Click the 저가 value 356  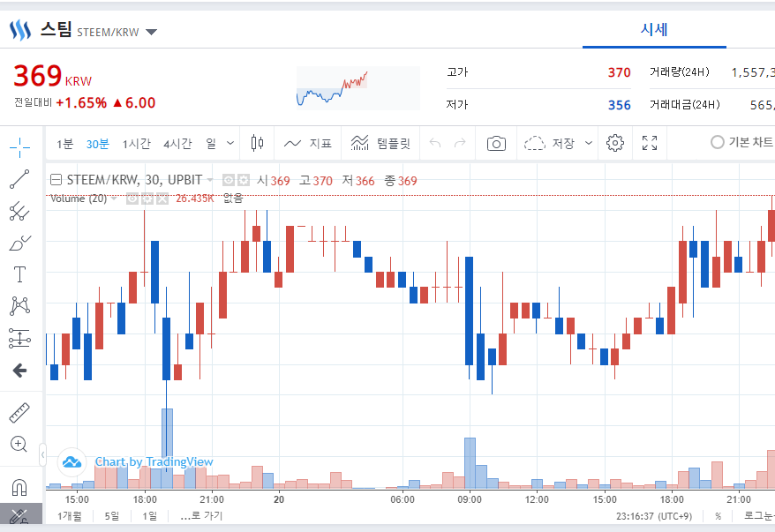[x=619, y=105]
